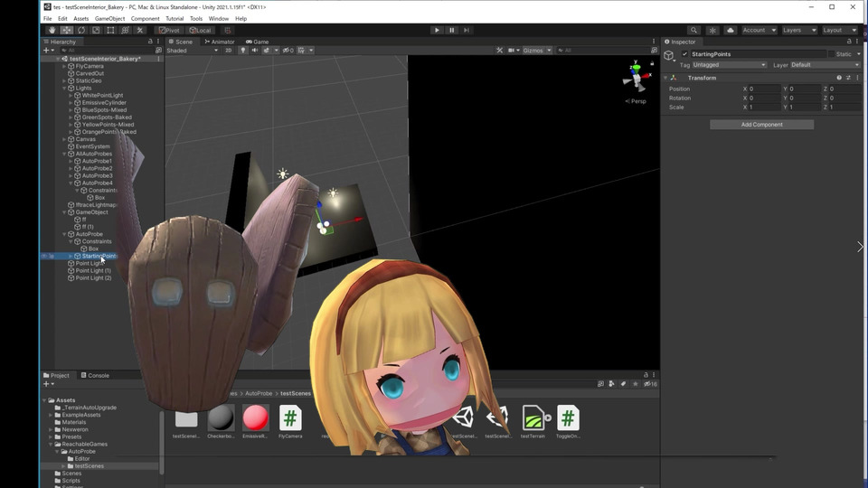Viewport: 868px width, 488px height.
Task: Open Transform component help icon
Action: coord(839,78)
